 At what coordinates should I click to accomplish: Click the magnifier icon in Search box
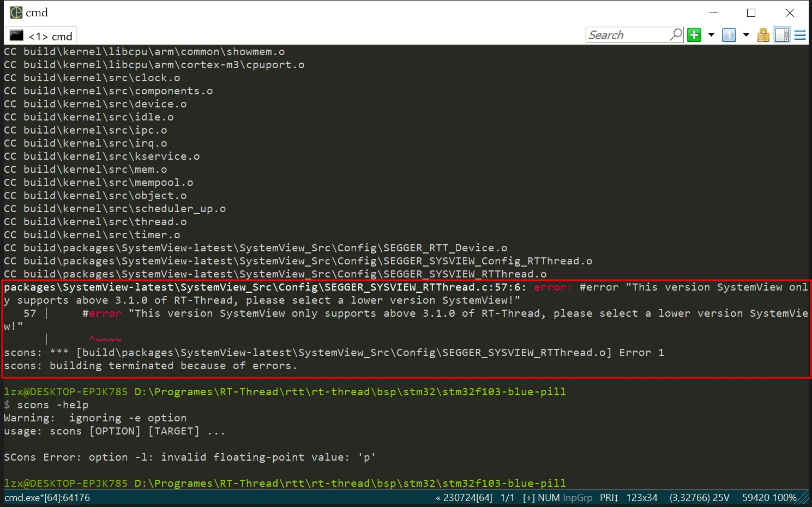(676, 35)
